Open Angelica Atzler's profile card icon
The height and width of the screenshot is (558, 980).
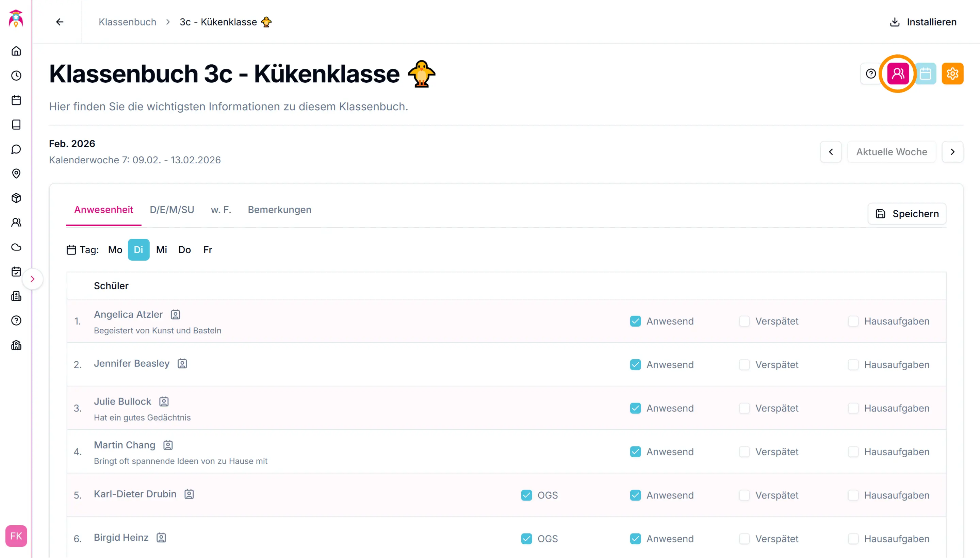[x=176, y=315]
